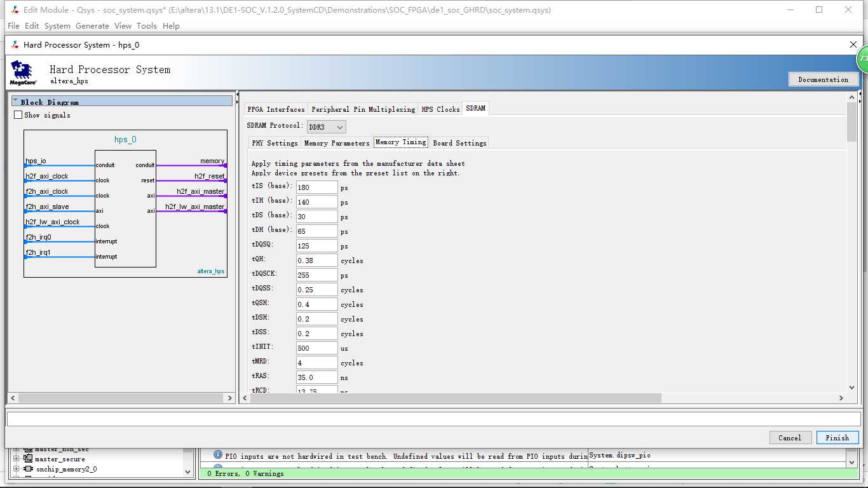Image resolution: width=868 pixels, height=488 pixels.
Task: Click the MegaCore logo icon
Action: tap(23, 73)
